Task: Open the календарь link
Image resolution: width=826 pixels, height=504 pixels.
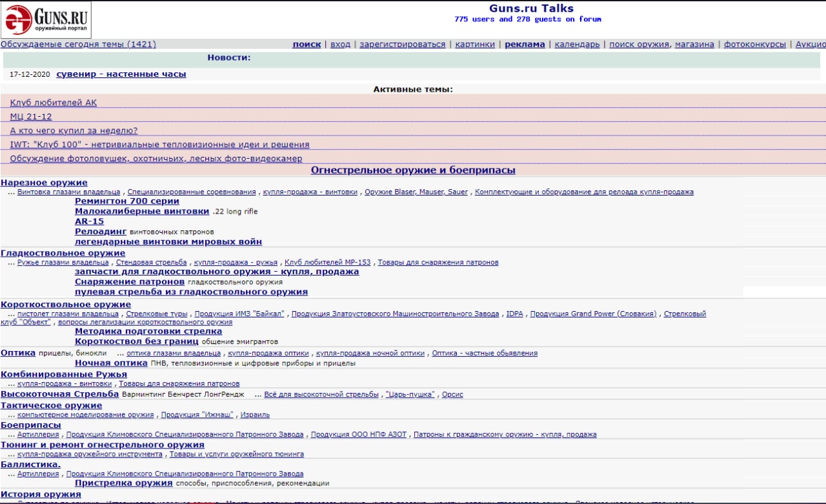Action: tap(577, 45)
